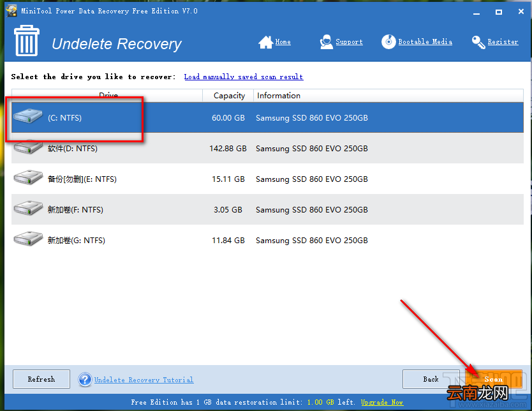The image size is (532, 411).
Task: Click the E: NTFS drive icon
Action: 28,177
